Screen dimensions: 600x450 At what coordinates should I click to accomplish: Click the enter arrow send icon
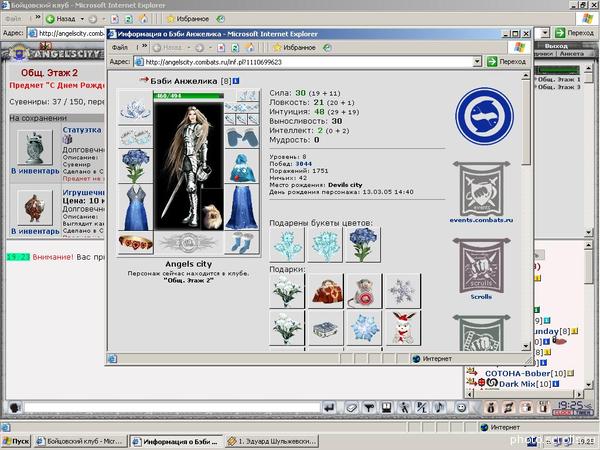[x=330, y=408]
